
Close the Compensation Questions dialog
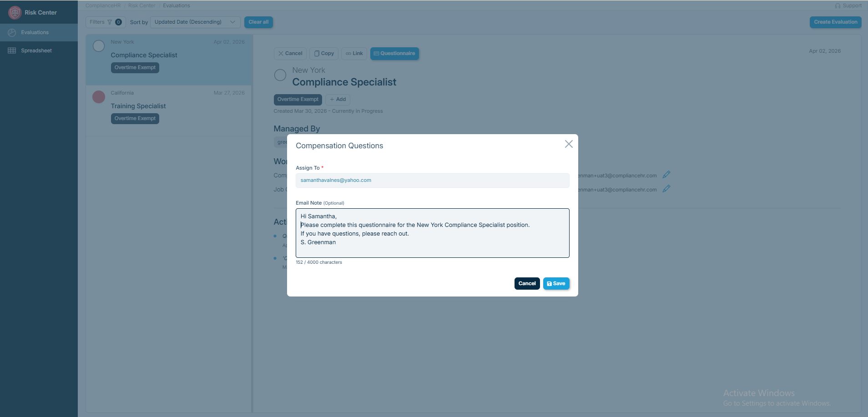pyautogui.click(x=569, y=144)
